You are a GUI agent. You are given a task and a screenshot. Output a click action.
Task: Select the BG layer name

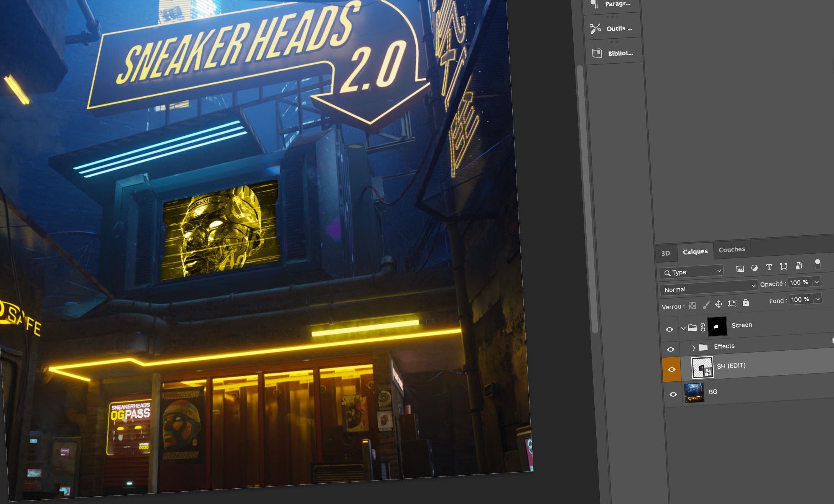713,392
